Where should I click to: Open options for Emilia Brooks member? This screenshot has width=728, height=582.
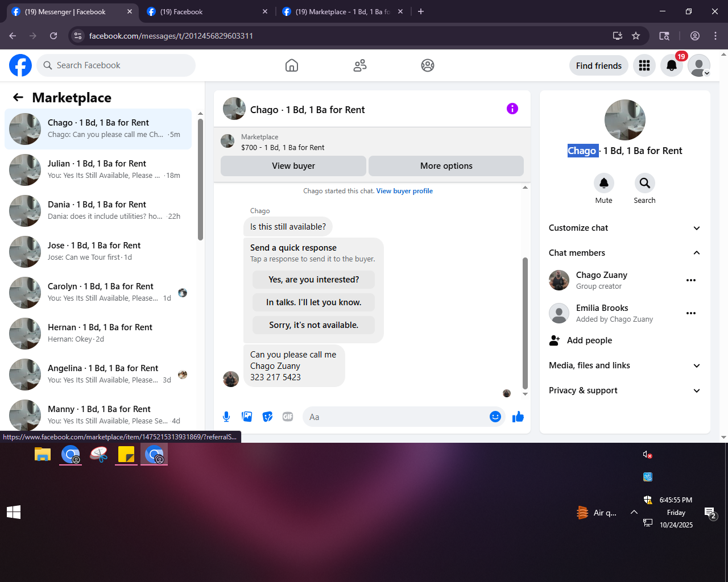[691, 313]
